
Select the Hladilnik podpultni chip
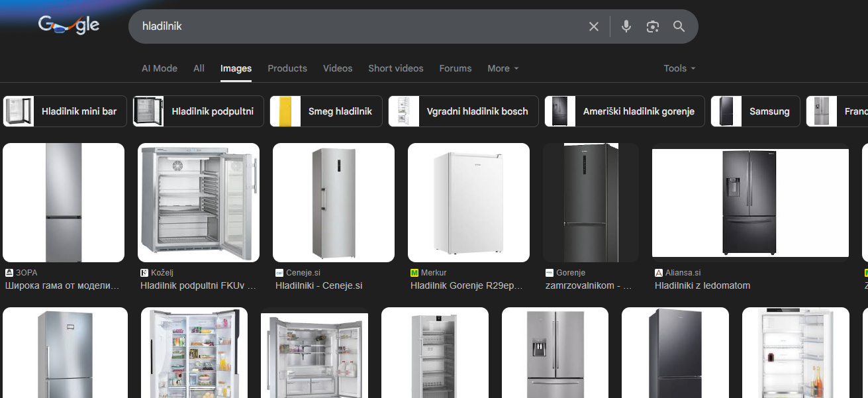(198, 111)
